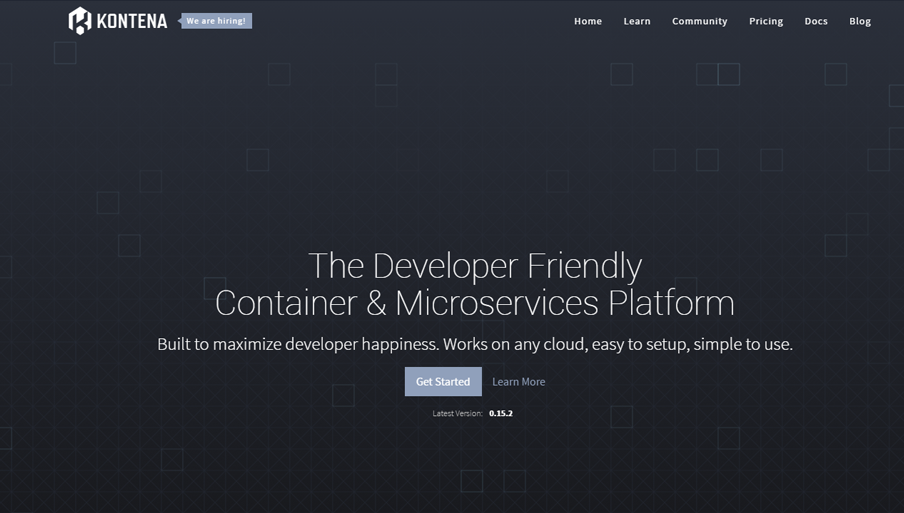Visit the Blog from the navigation
This screenshot has height=513, width=904.
(860, 21)
